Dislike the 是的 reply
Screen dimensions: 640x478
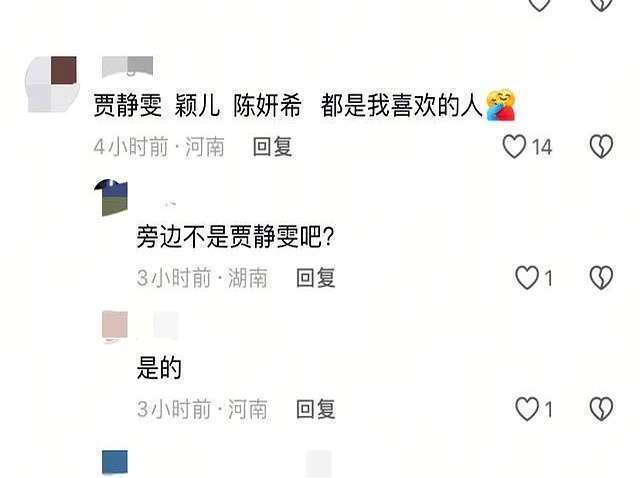(601, 409)
